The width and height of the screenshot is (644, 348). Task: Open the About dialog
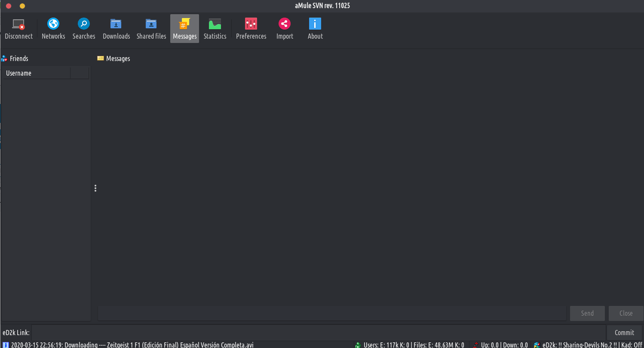pyautogui.click(x=315, y=29)
